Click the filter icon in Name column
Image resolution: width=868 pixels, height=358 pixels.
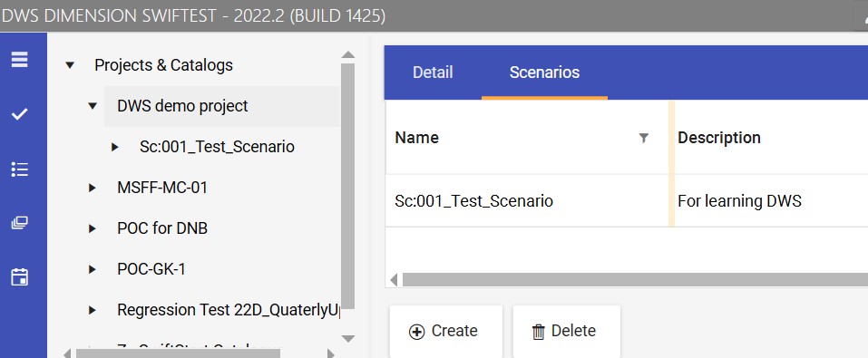click(x=643, y=138)
